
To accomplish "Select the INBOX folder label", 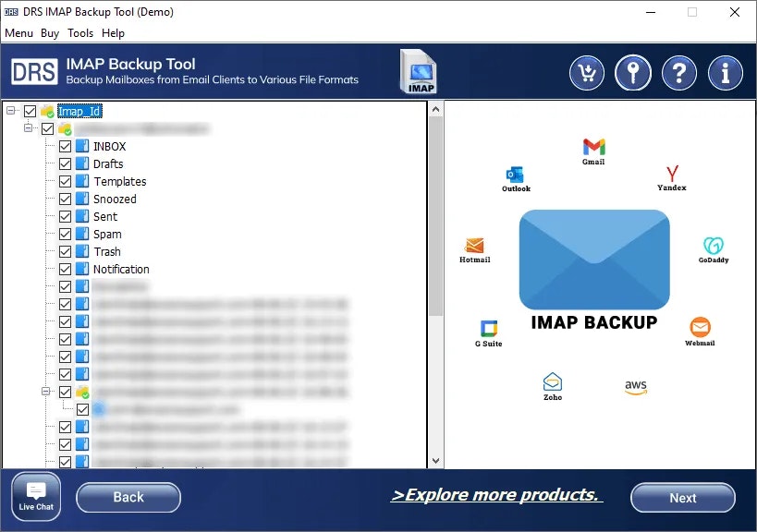I will pos(110,146).
